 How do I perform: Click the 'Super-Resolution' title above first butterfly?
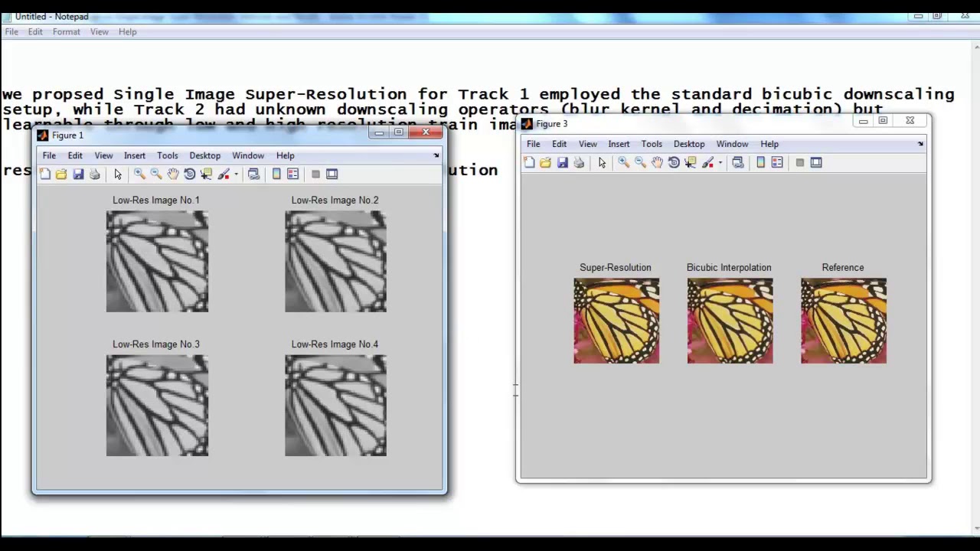click(x=616, y=268)
